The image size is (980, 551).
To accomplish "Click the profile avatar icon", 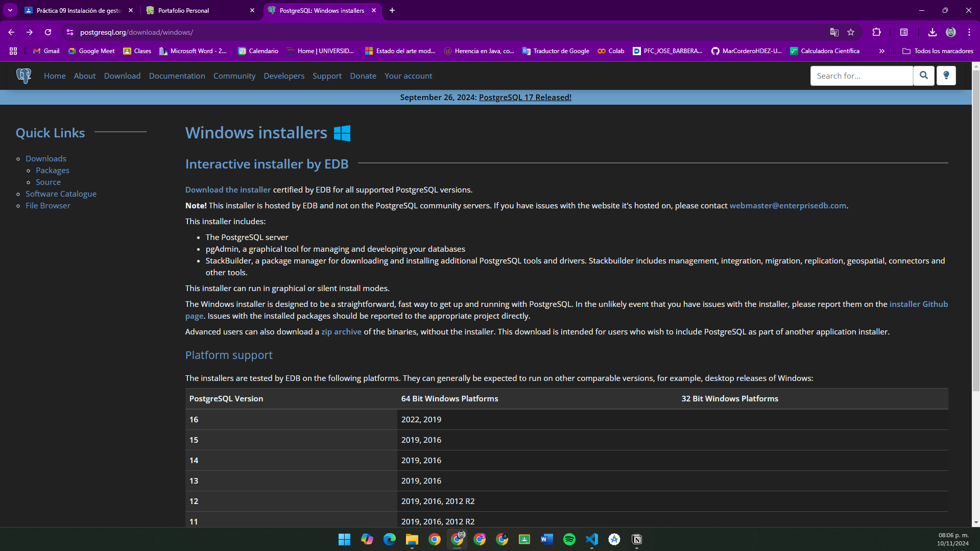I will 950,32.
